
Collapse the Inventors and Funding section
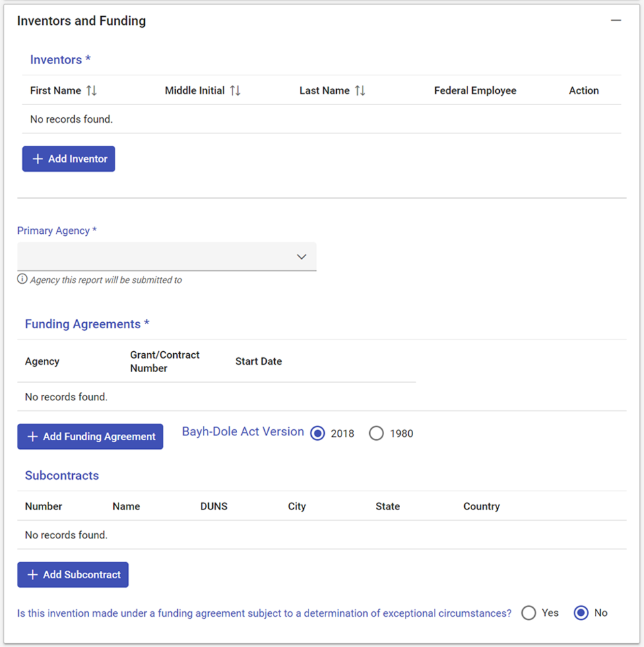tap(616, 20)
